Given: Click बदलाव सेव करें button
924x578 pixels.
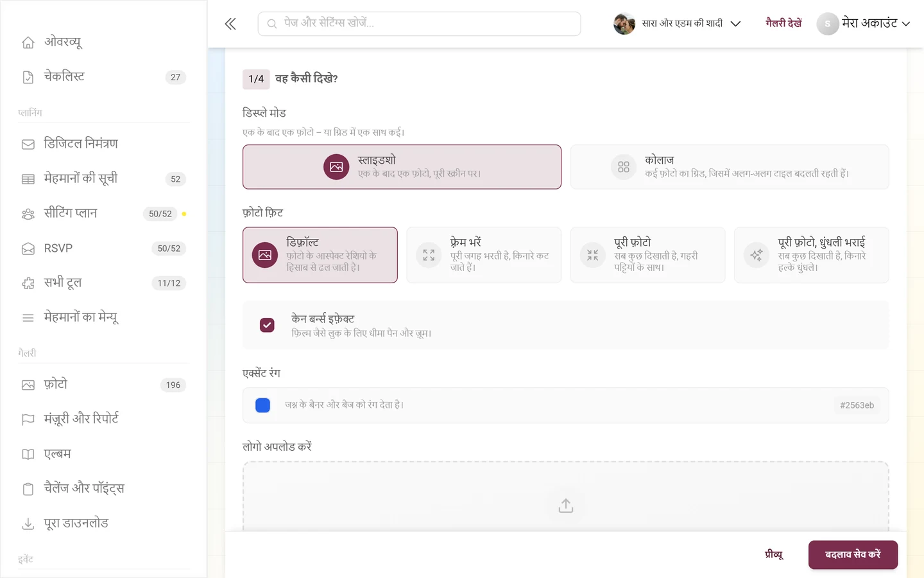Looking at the screenshot, I should 853,555.
